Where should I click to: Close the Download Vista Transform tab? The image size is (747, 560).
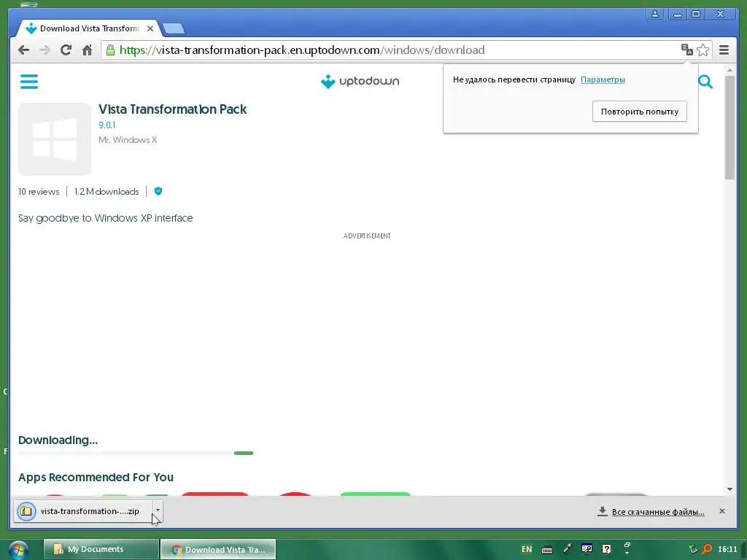(150, 28)
